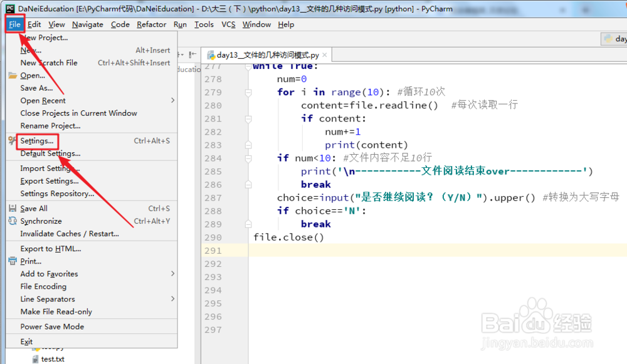Click the file.close() code line

point(288,237)
